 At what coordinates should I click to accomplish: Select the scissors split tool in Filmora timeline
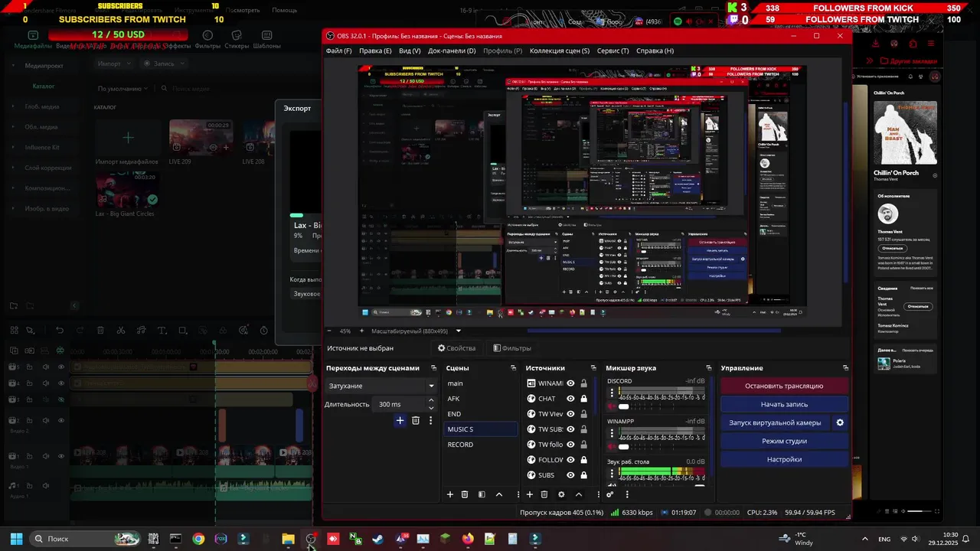[121, 331]
